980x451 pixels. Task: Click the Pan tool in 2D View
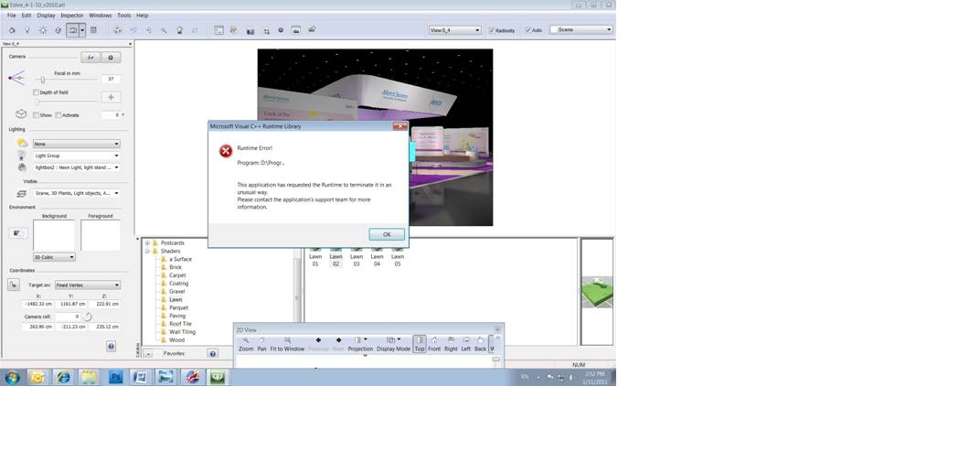tap(261, 341)
